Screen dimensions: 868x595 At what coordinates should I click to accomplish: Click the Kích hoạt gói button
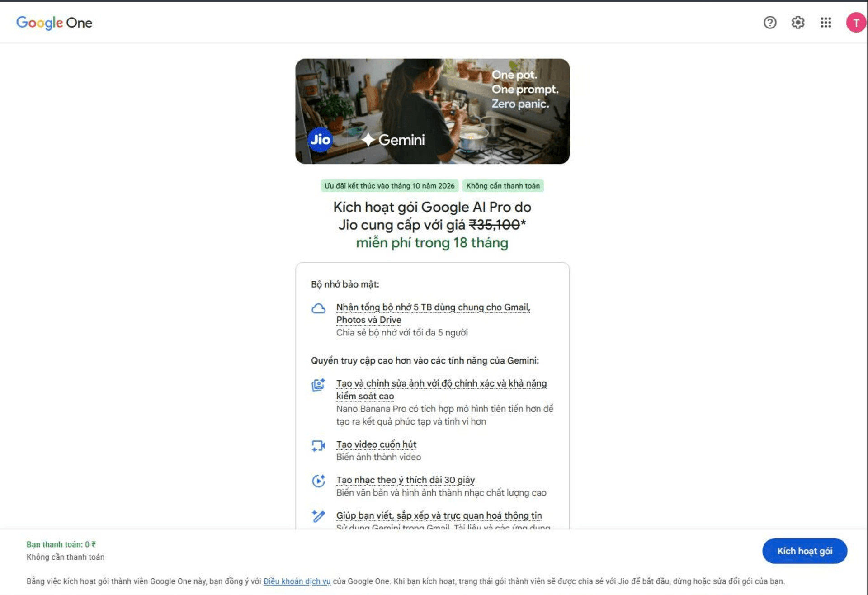click(x=805, y=551)
